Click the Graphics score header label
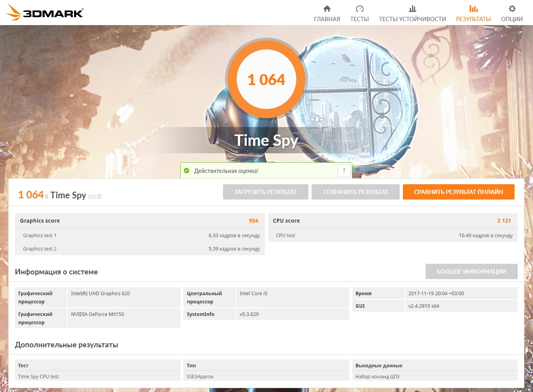The width and height of the screenshot is (533, 392). pyautogui.click(x=40, y=221)
